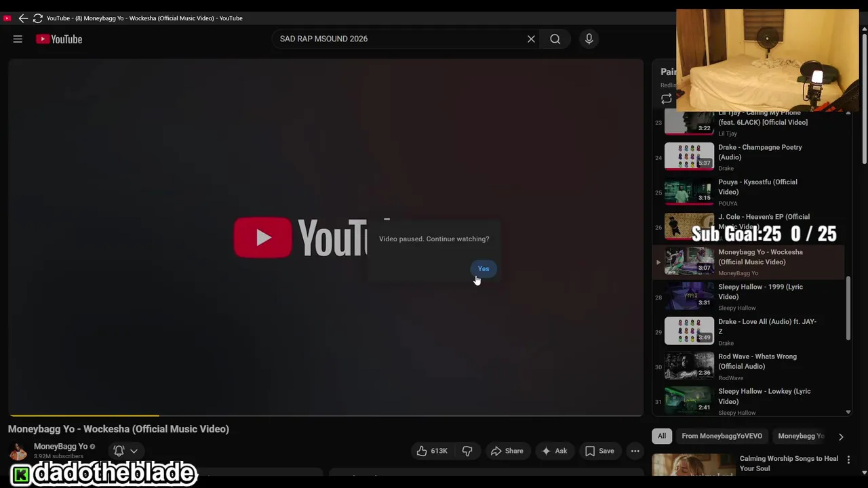Screen dimensions: 868x488
Task: Save the video to a playlist
Action: (x=599, y=451)
